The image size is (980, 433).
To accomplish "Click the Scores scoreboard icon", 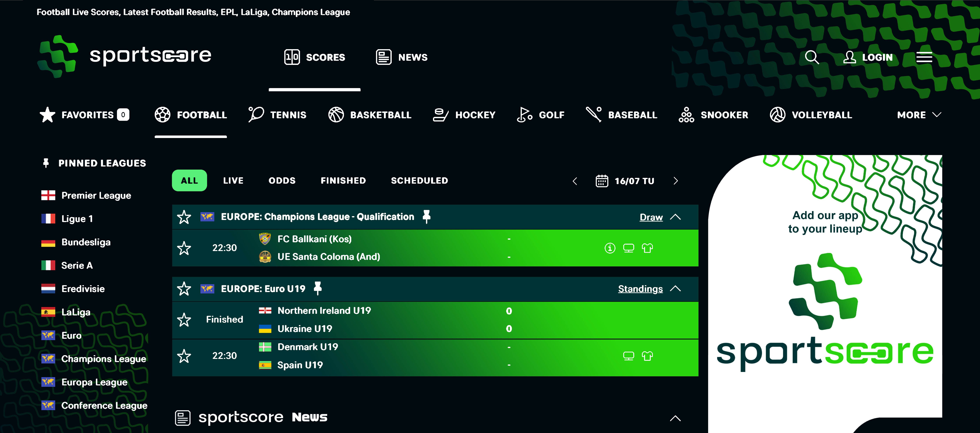I will pos(292,57).
